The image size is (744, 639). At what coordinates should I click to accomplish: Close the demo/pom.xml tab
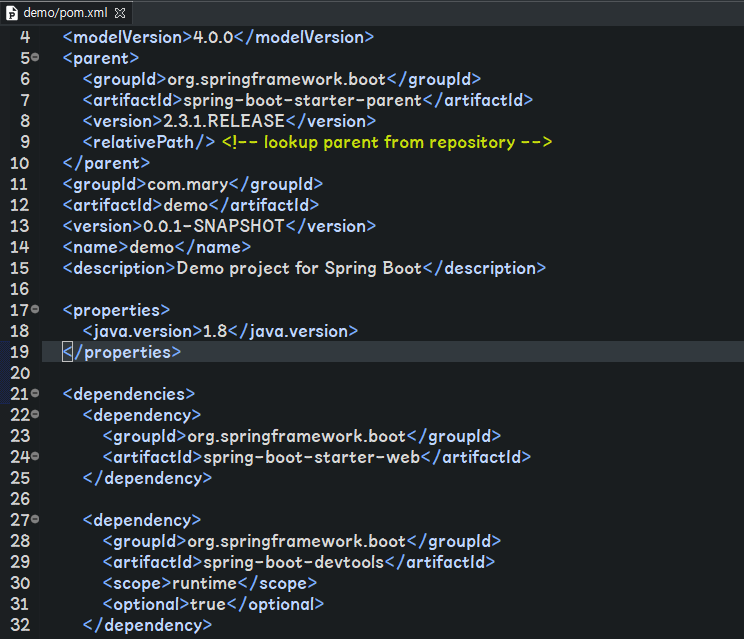120,13
